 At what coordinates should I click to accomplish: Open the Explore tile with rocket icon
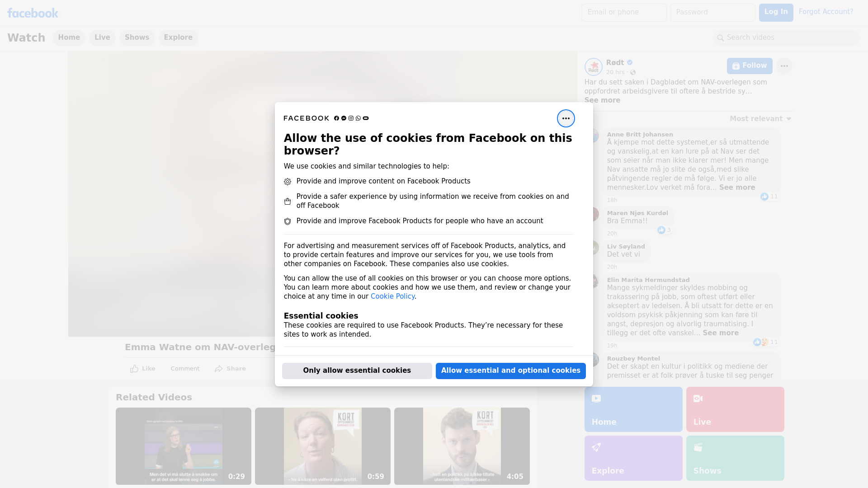(x=633, y=458)
